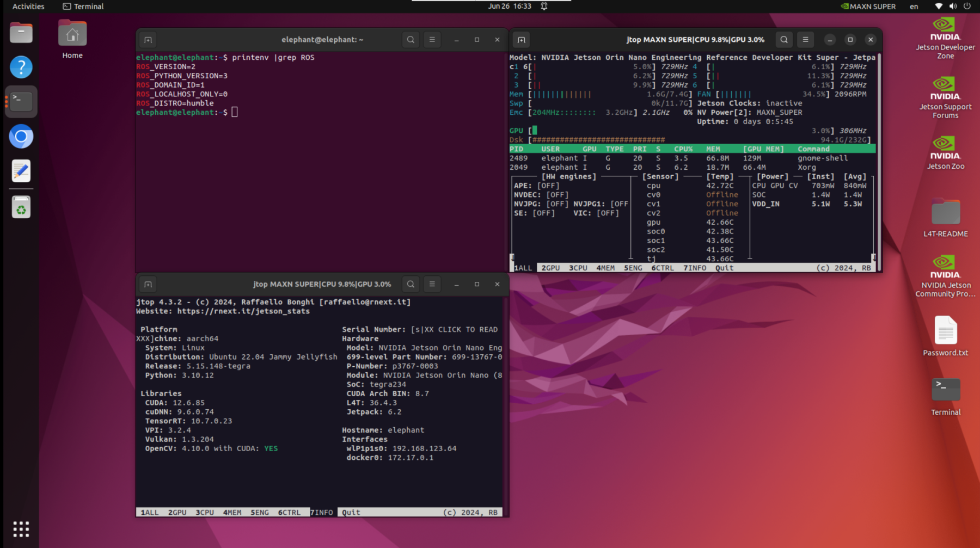This screenshot has width=980, height=548.
Task: Click the ROS_DISTRO=humble line in the terminal
Action: pos(175,103)
